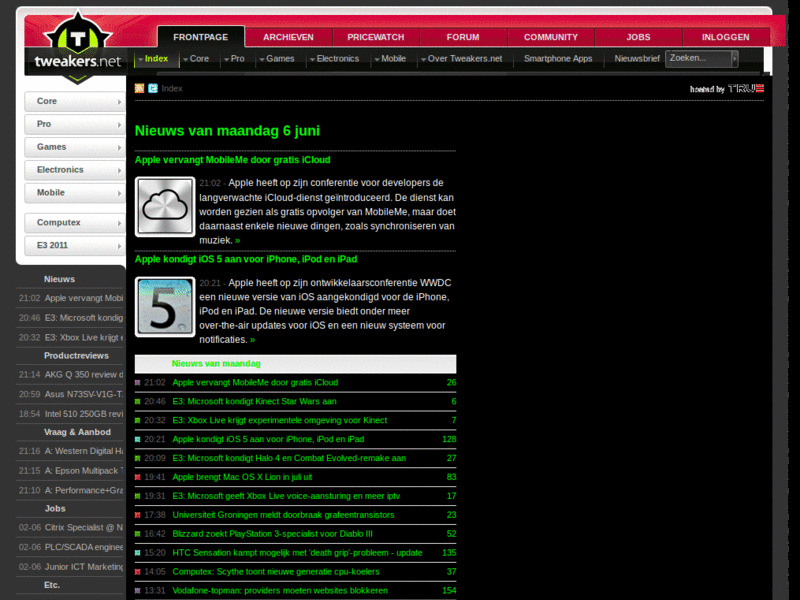The height and width of the screenshot is (600, 800).
Task: Click the Vraag & Aanbod sidebar heading
Action: [x=77, y=432]
